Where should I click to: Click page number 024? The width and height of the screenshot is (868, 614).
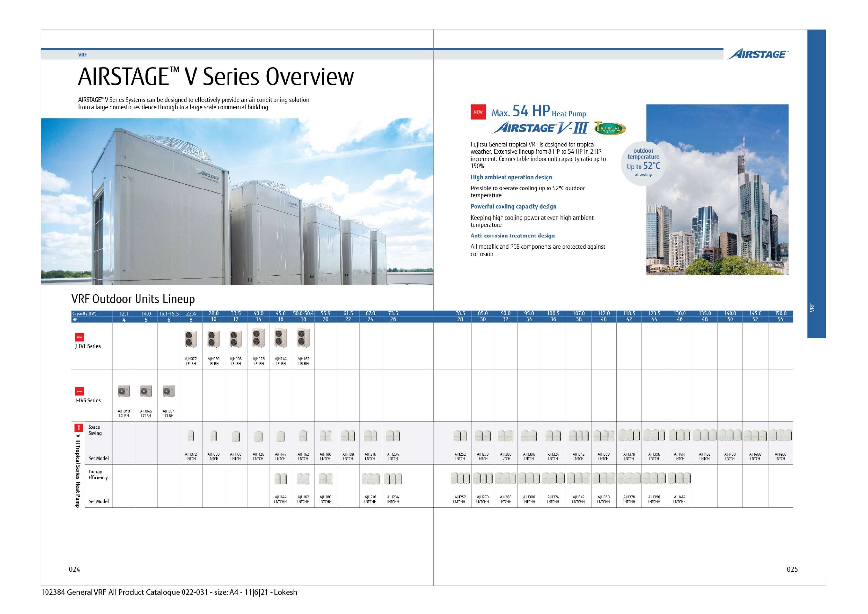click(x=74, y=569)
